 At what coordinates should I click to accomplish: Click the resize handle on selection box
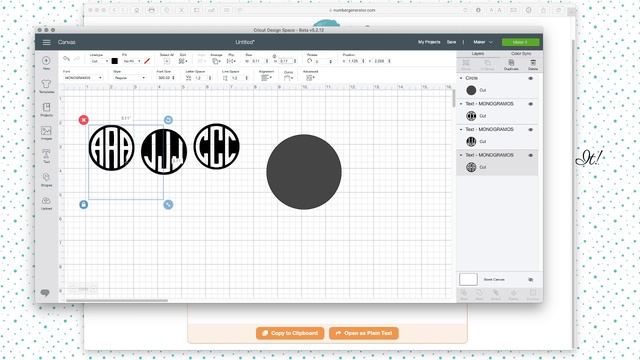click(168, 204)
